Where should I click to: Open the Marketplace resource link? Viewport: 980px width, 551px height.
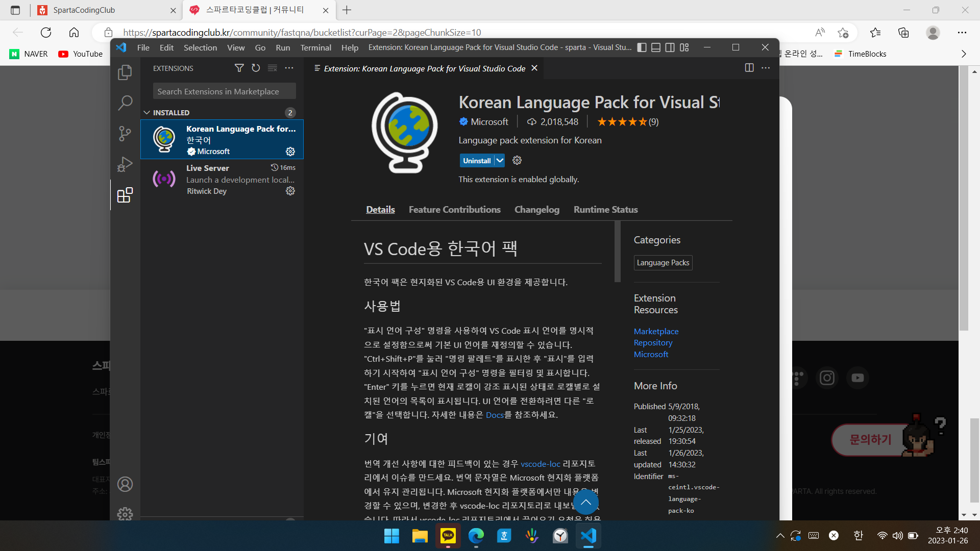pos(656,331)
